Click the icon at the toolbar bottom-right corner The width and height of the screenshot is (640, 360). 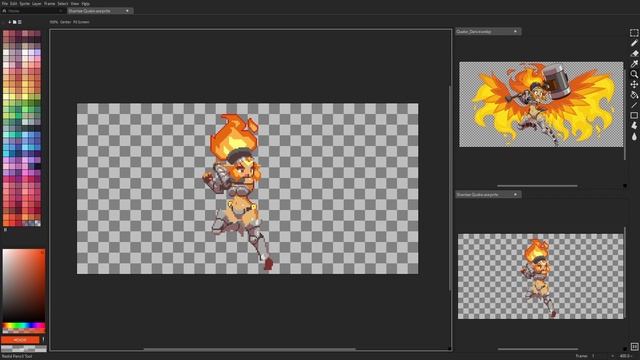coord(634,347)
